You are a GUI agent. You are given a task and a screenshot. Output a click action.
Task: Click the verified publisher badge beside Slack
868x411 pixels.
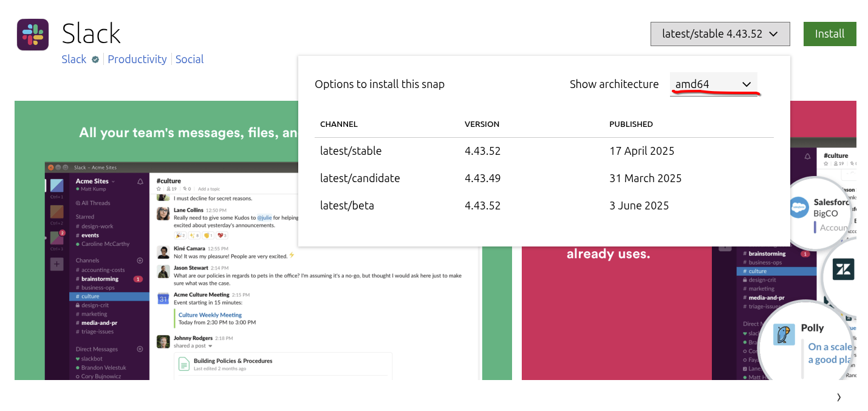point(95,59)
